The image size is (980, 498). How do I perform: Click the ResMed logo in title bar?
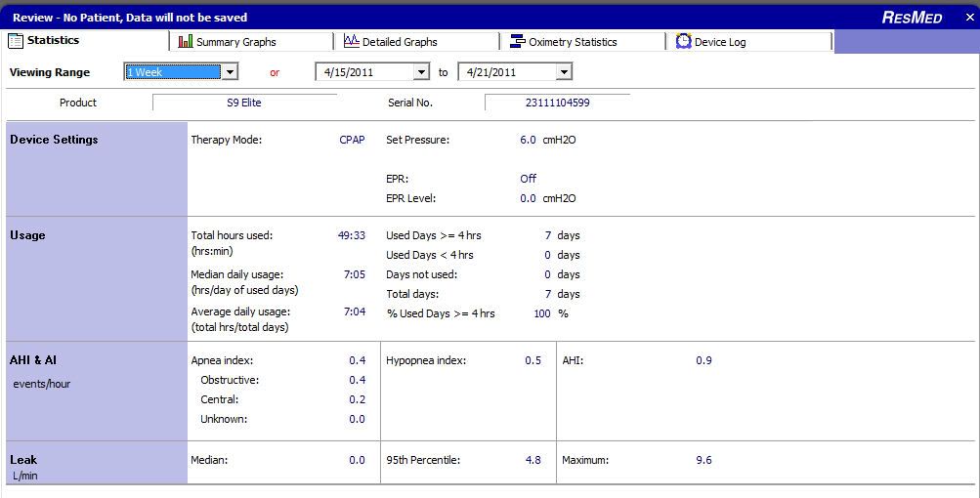click(912, 18)
